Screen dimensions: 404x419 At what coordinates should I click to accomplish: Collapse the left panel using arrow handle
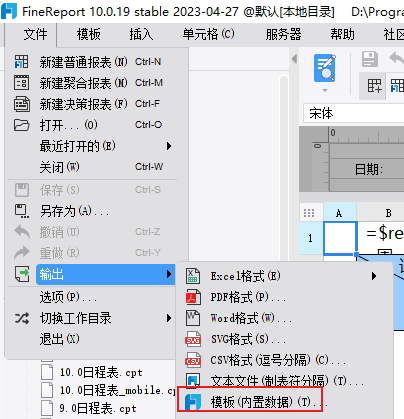coord(294,59)
